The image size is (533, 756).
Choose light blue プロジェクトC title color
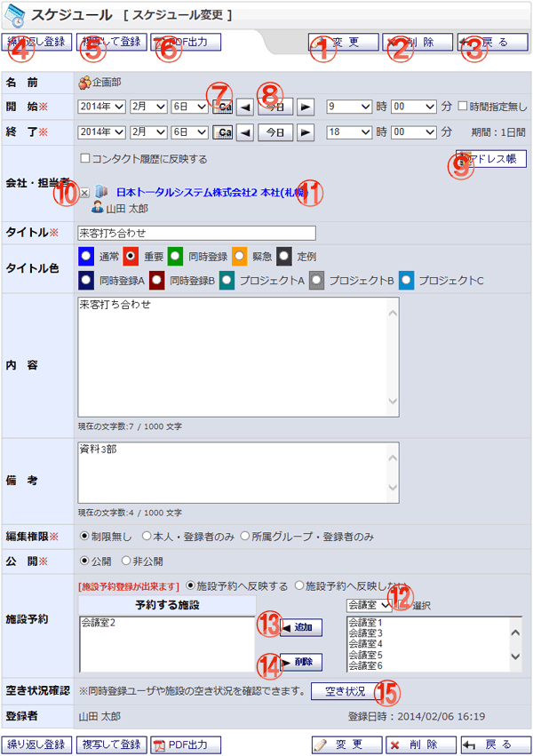tap(406, 280)
